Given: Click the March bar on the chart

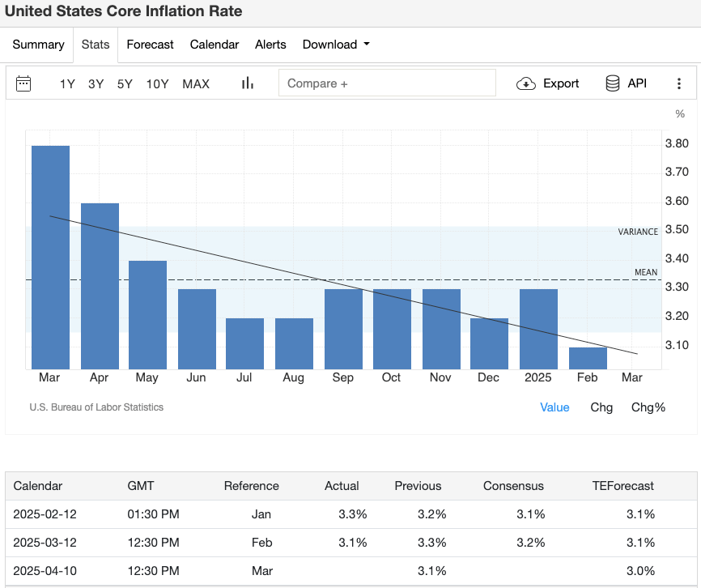Looking at the screenshot, I should click(x=49, y=251).
